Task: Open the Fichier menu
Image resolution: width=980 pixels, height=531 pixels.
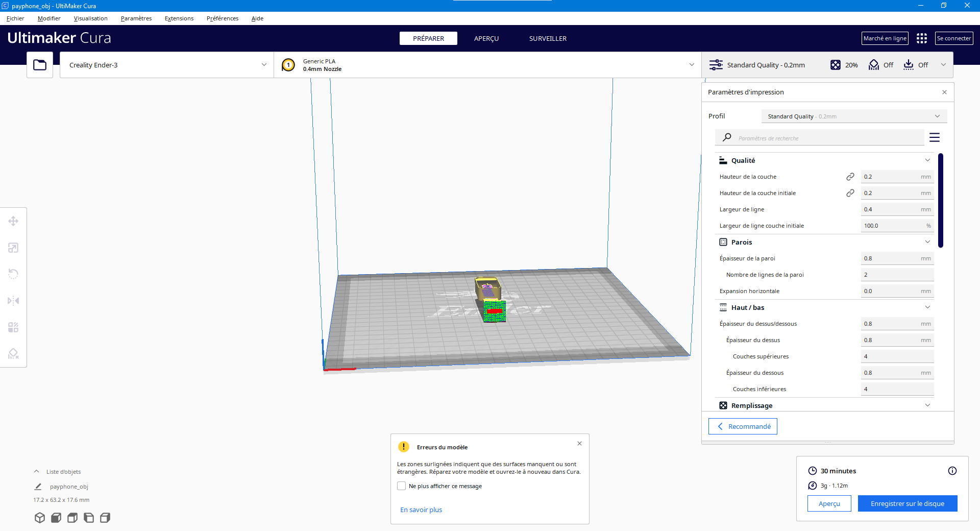Action: coord(15,18)
